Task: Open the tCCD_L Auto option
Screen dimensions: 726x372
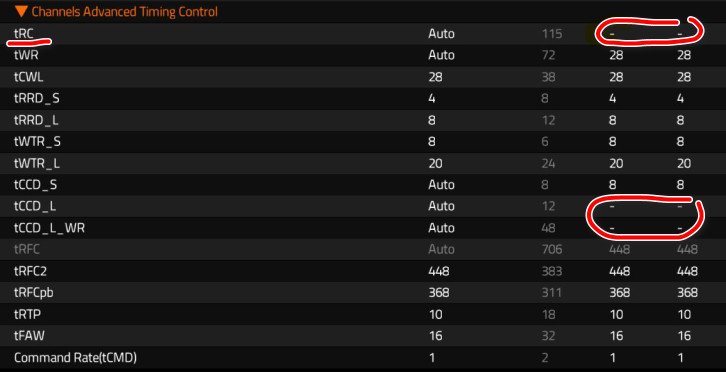Action: point(441,206)
